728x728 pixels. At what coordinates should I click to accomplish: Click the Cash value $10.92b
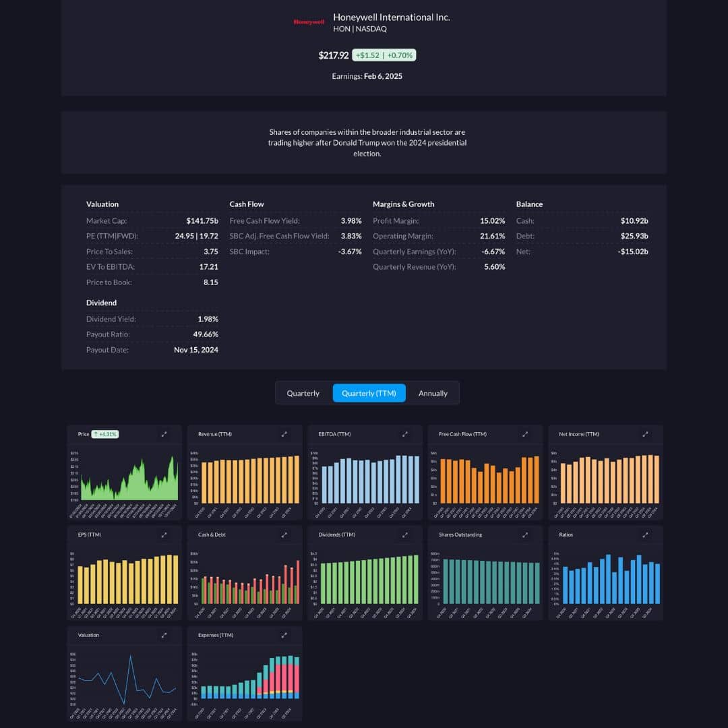tap(634, 221)
